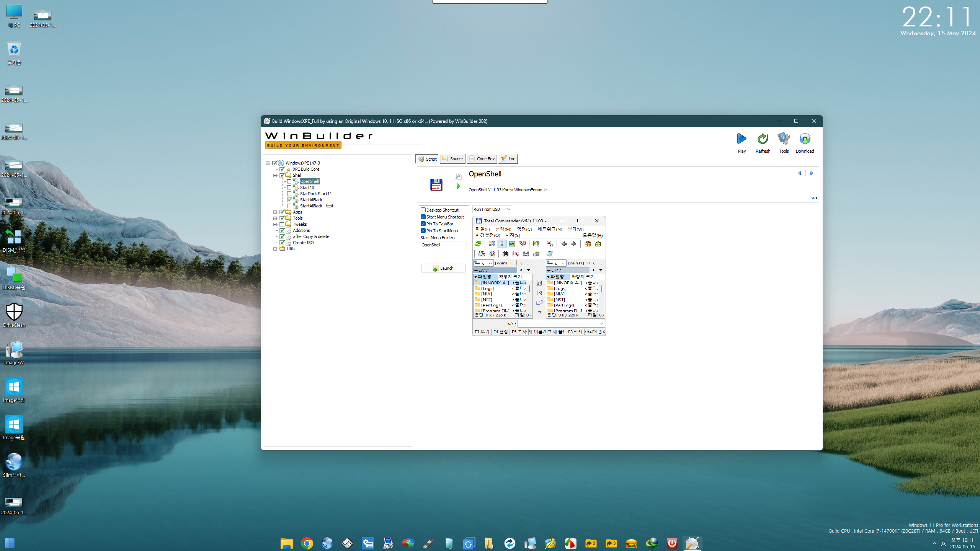Select the Additions tree item
The width and height of the screenshot is (980, 551).
click(x=301, y=230)
